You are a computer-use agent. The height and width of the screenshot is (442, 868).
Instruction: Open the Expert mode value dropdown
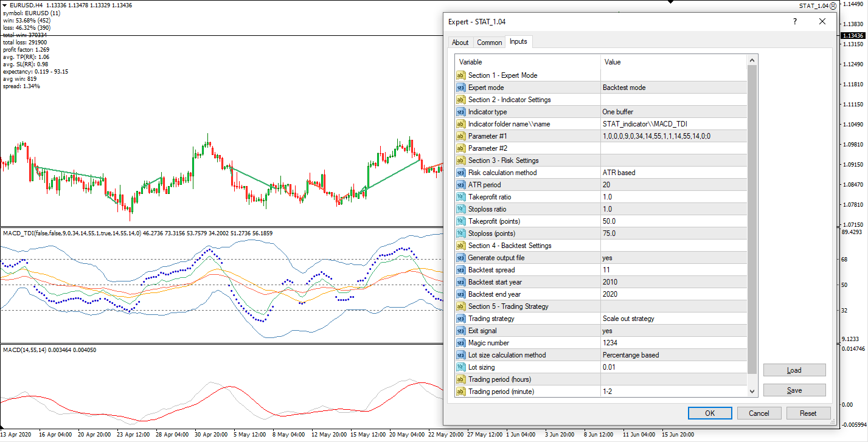point(673,88)
